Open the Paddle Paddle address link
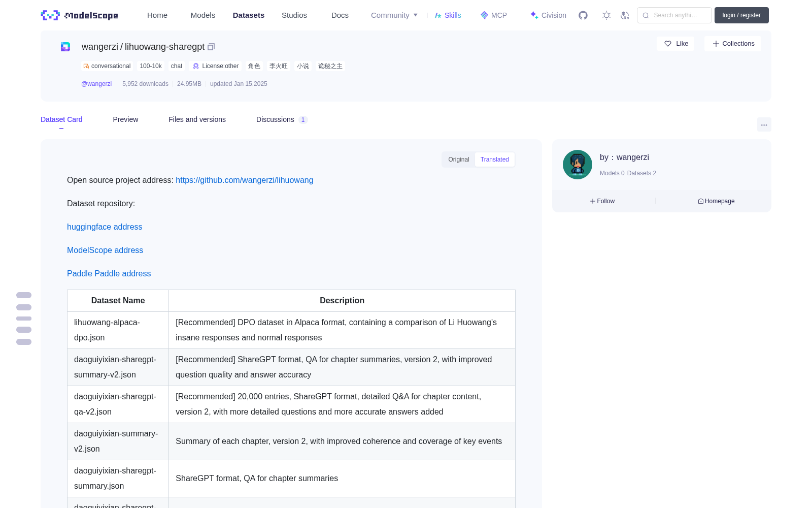The width and height of the screenshot is (812, 508). [109, 273]
